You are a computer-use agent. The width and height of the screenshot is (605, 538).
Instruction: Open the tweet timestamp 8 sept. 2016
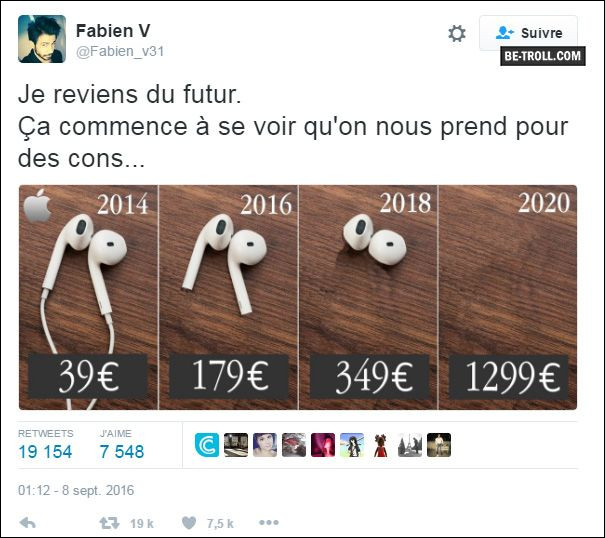pos(76,490)
